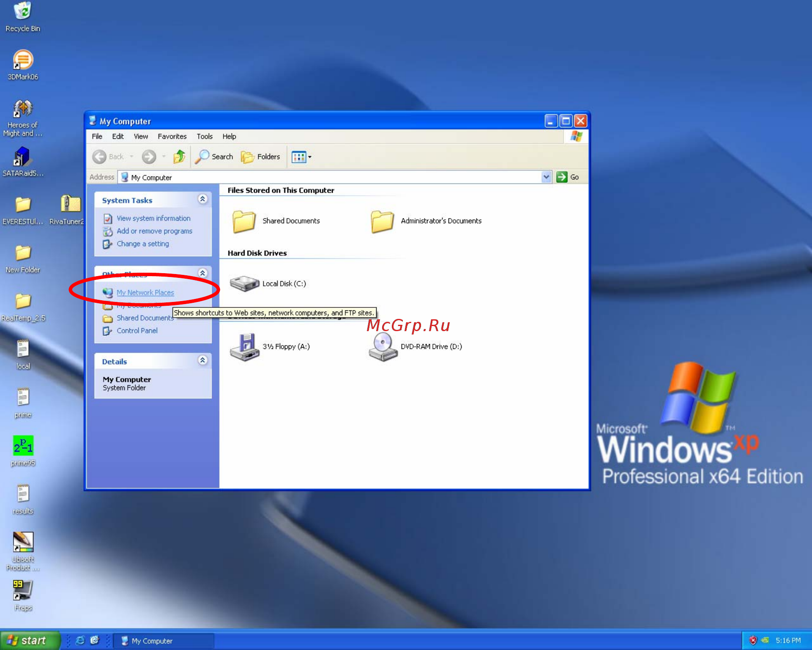Click the My Computer title bar icon
The width and height of the screenshot is (812, 650).
click(93, 121)
